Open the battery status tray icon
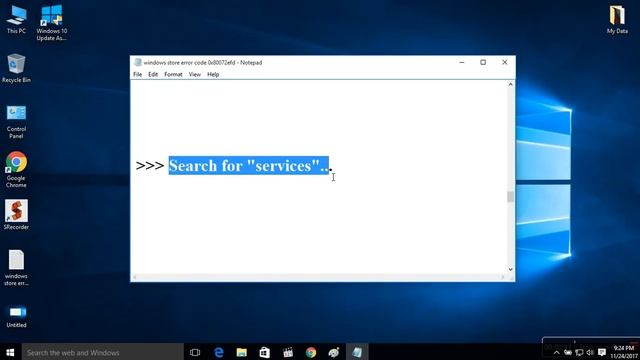This screenshot has height=360, width=640. 568,352
